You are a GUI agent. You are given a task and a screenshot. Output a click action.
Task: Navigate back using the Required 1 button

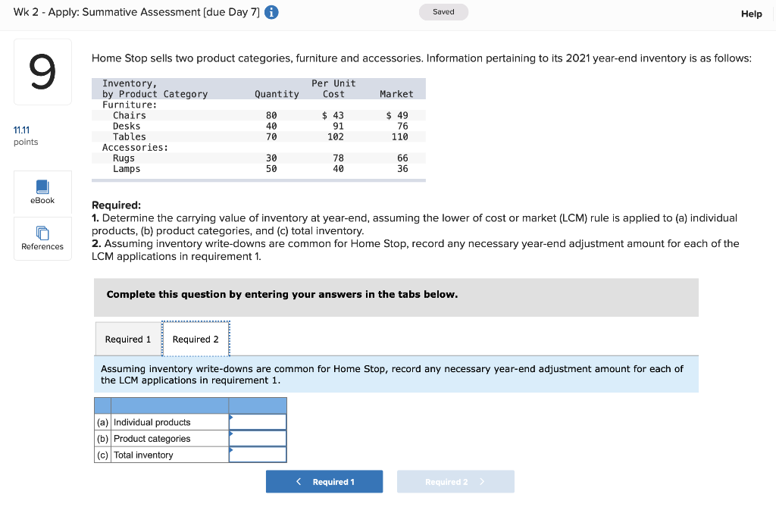click(x=324, y=481)
